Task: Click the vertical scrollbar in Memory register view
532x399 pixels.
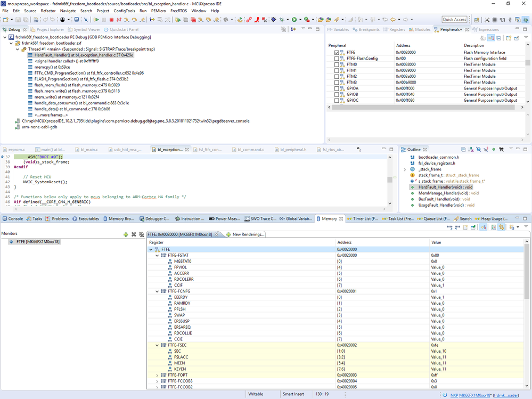Action: click(527, 272)
